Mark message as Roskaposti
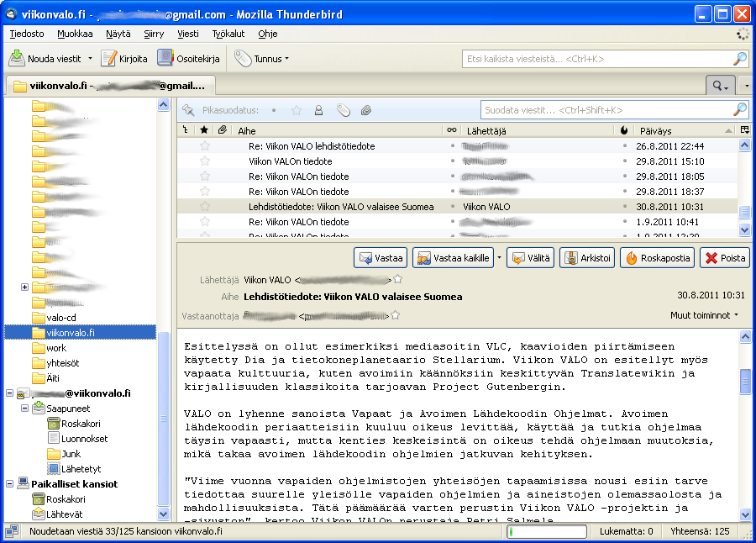Image resolution: width=756 pixels, height=543 pixels. [x=658, y=258]
